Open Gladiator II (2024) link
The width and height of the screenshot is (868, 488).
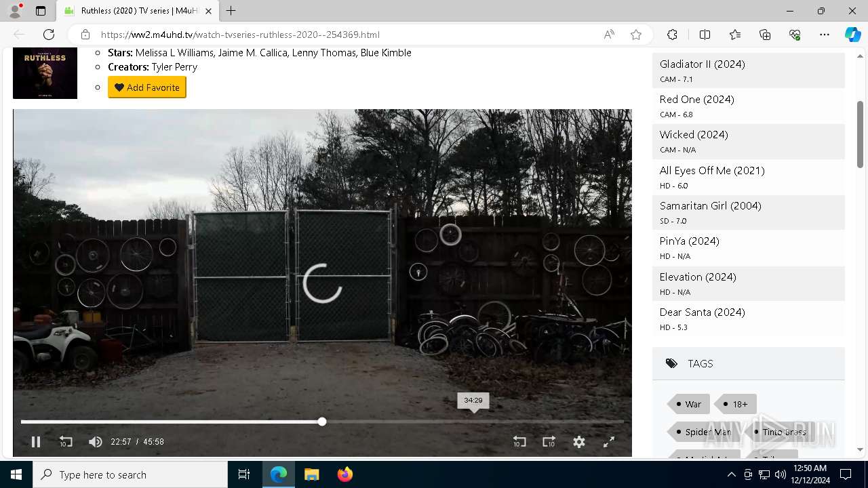[702, 64]
